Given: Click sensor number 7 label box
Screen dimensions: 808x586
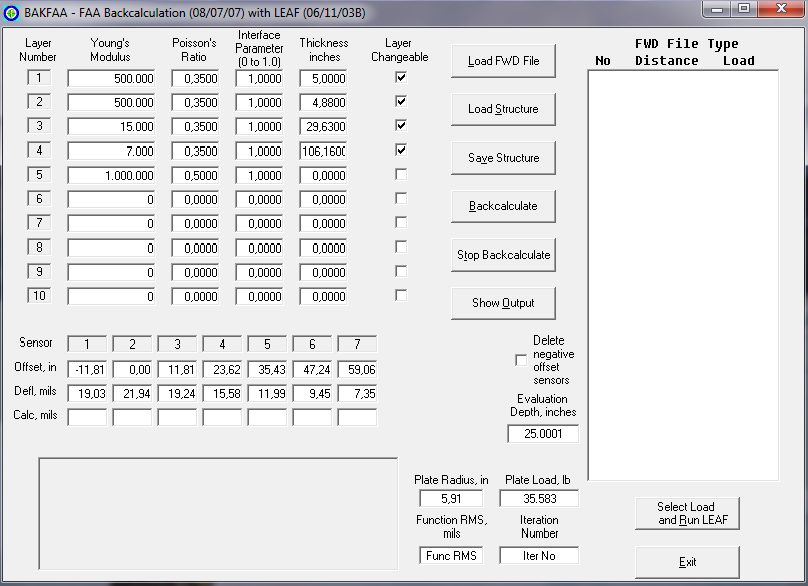Looking at the screenshot, I should [x=357, y=344].
